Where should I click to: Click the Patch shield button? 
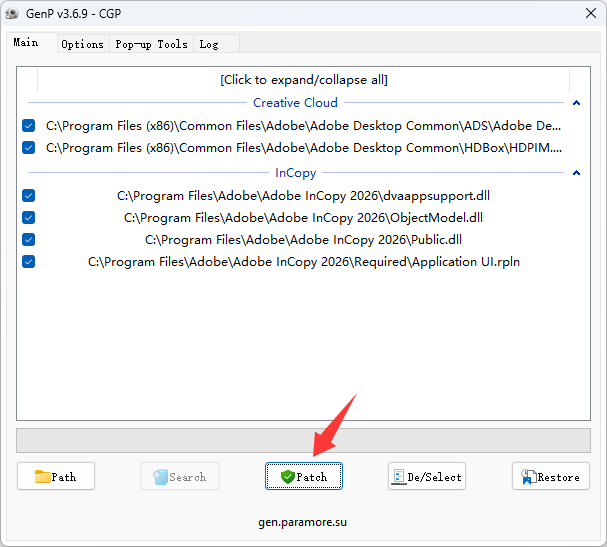[304, 477]
